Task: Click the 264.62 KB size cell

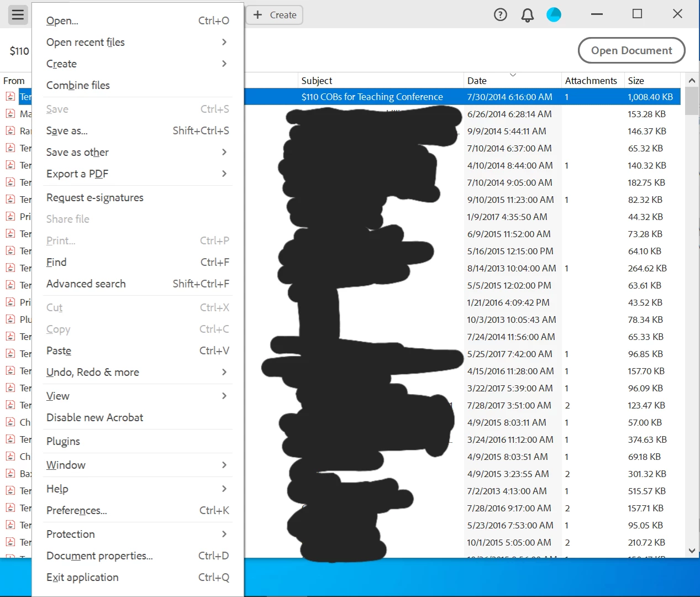Action: (x=647, y=268)
